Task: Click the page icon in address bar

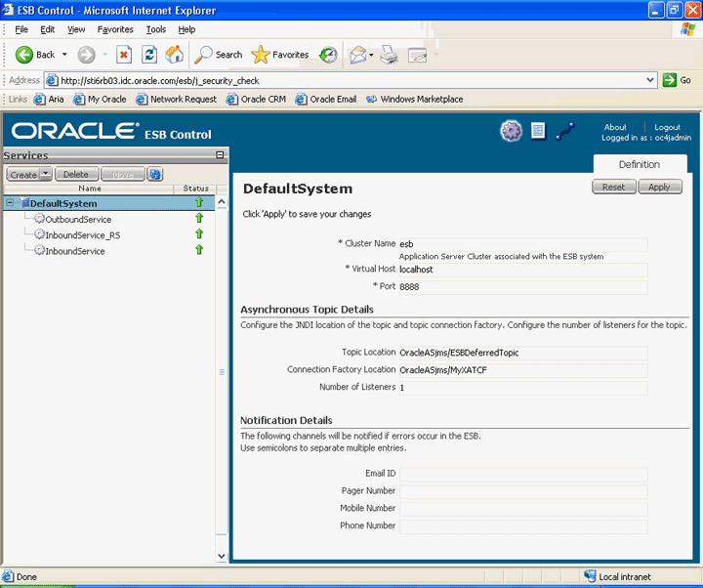Action: coord(52,80)
